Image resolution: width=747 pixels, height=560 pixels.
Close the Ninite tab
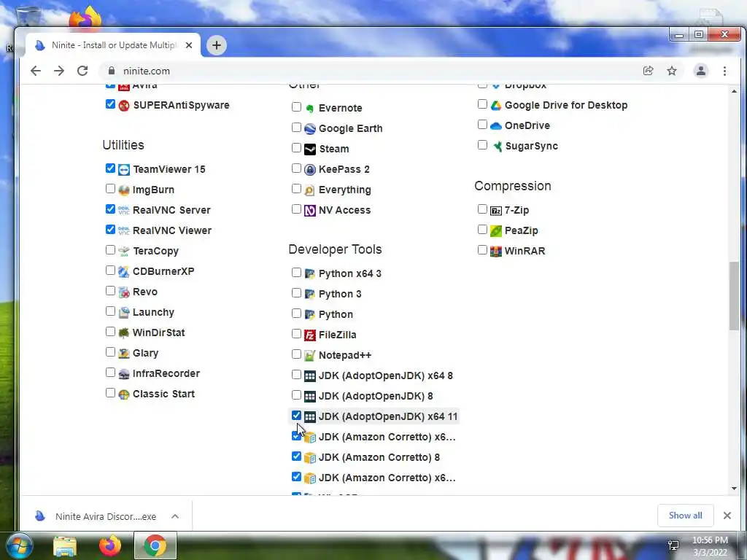(189, 45)
